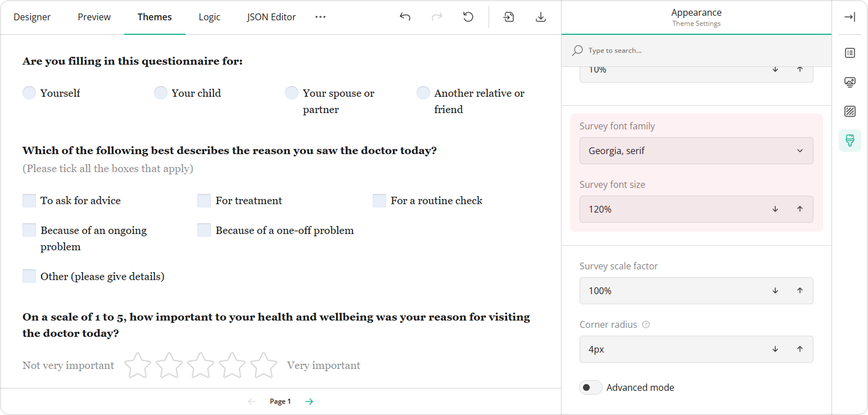The width and height of the screenshot is (868, 415).
Task: Switch to the JSON Editor tab
Action: (x=271, y=17)
